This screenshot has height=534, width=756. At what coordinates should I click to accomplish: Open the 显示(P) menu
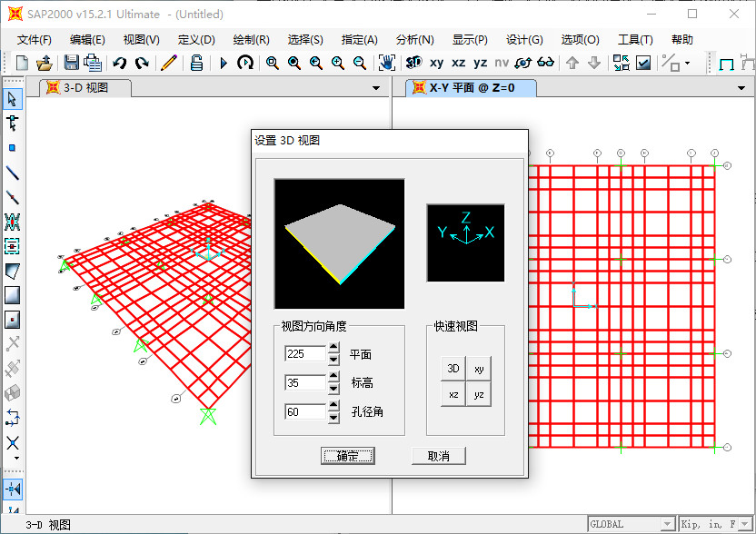470,40
